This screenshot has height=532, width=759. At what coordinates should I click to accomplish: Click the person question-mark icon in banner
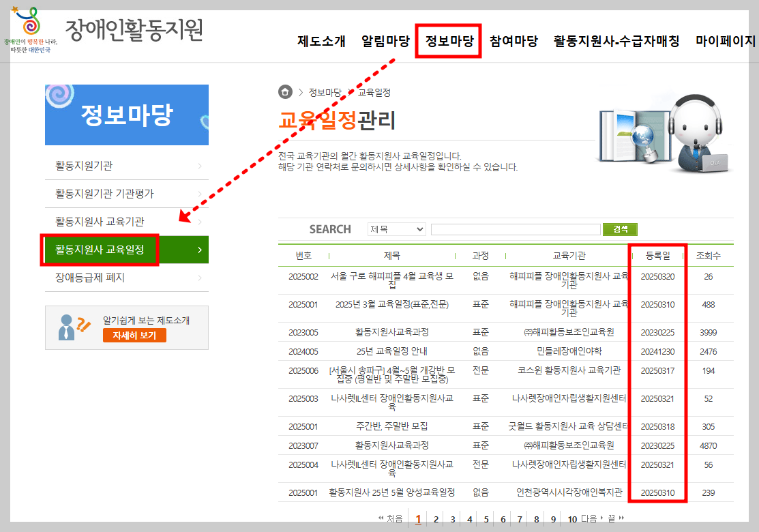[74, 327]
